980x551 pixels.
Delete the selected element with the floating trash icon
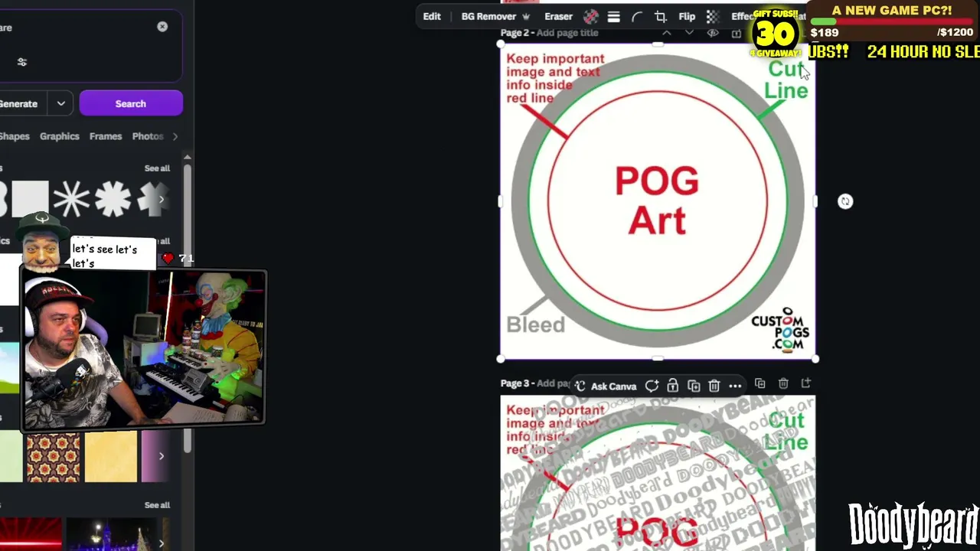(714, 386)
